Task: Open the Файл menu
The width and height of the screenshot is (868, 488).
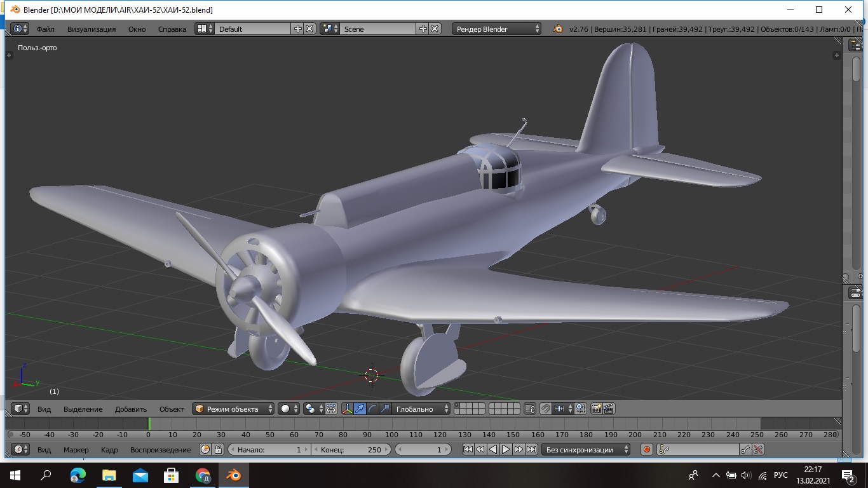Action: click(x=46, y=29)
